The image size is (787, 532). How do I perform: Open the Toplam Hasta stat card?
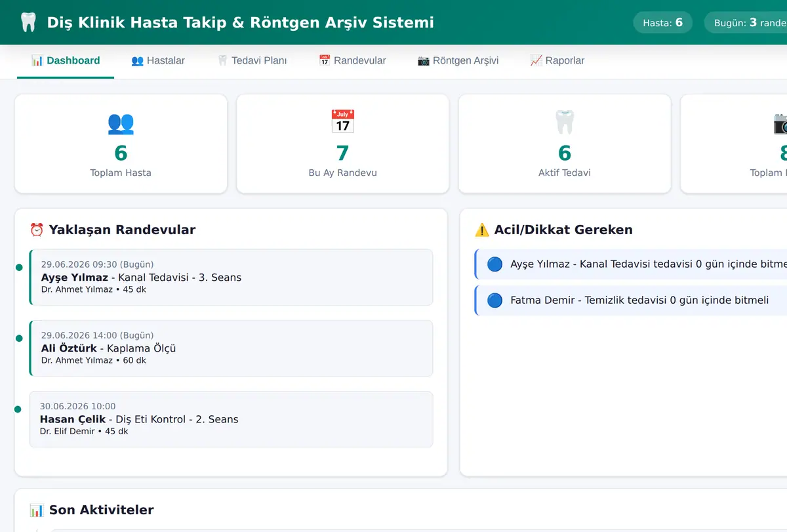click(121, 144)
